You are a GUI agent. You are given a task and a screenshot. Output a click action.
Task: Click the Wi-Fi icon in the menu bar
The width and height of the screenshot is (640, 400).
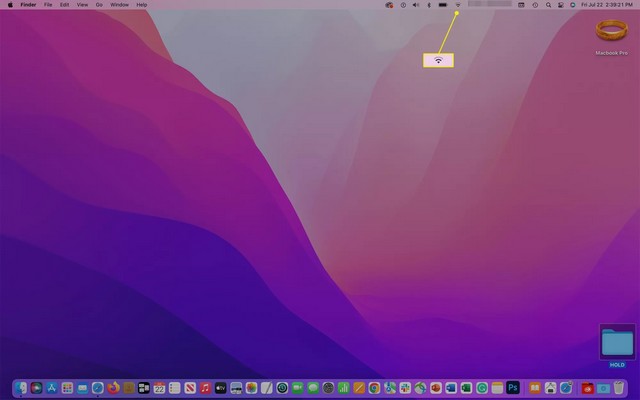458,5
